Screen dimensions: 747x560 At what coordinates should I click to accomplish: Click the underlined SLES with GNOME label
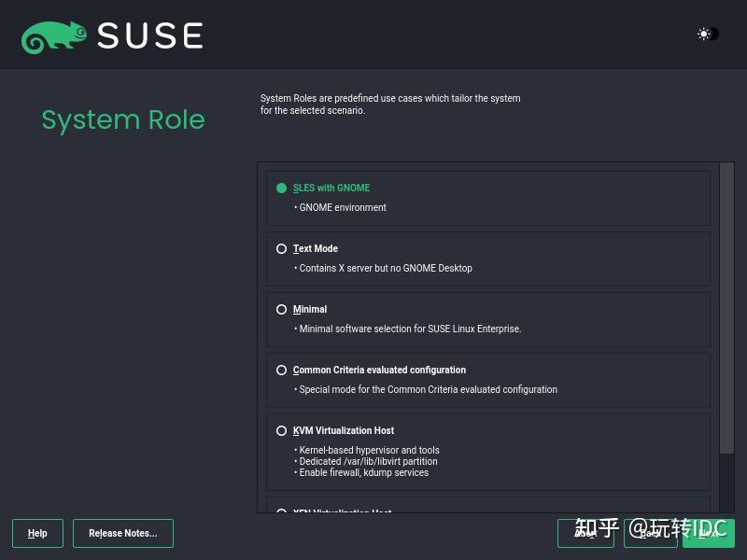(331, 188)
